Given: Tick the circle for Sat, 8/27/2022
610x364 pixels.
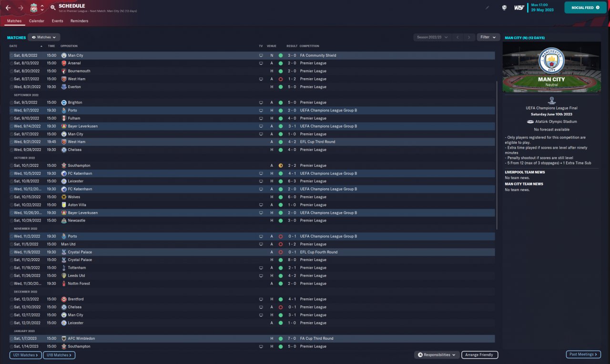Looking at the screenshot, I should 11,79.
